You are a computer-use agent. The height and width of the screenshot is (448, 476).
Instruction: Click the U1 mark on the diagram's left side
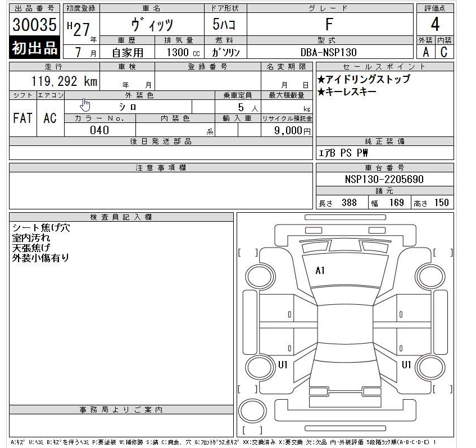pos(283,365)
